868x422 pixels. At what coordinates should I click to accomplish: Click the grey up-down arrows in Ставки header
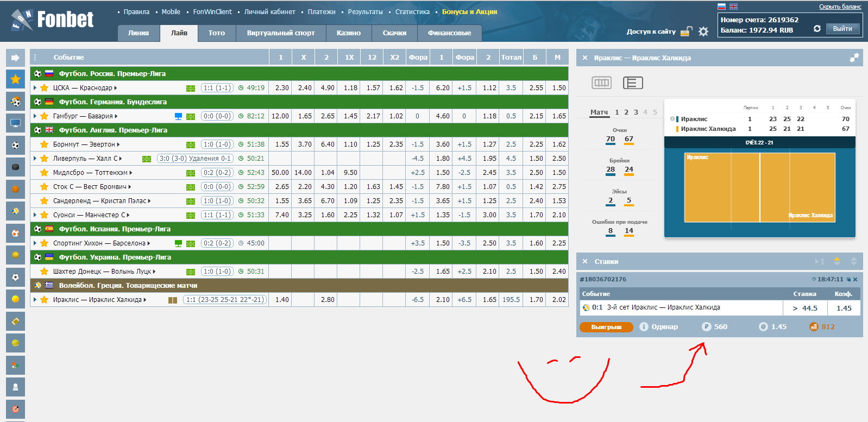point(854,261)
